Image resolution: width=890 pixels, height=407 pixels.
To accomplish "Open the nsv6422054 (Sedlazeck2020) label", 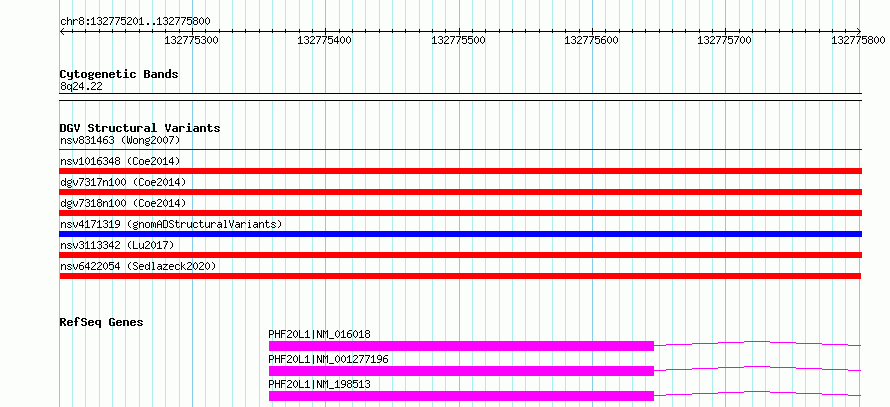I will pos(138,266).
